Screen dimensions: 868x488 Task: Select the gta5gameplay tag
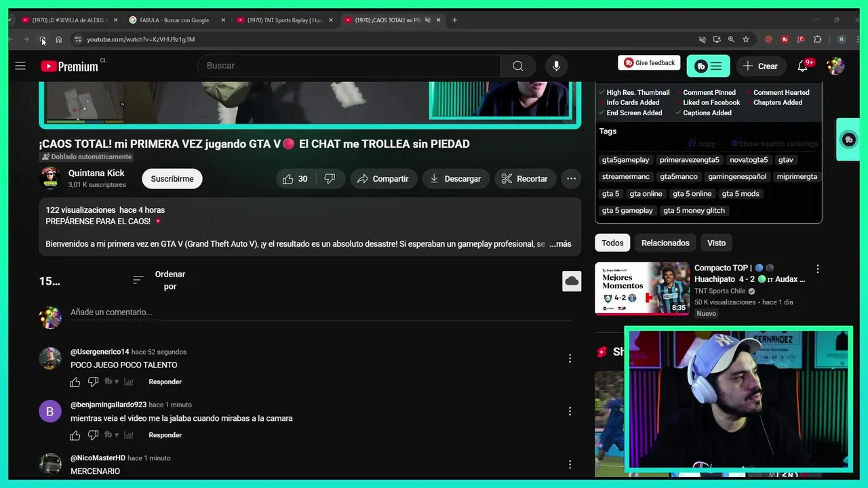click(x=625, y=160)
